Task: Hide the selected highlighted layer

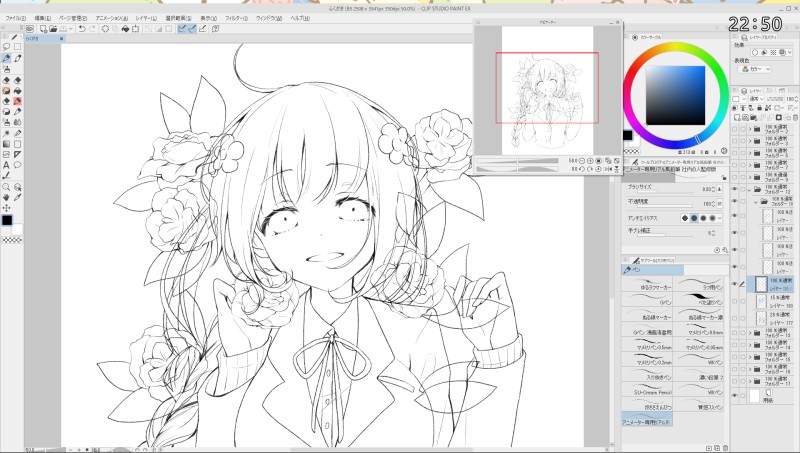Action: pyautogui.click(x=735, y=284)
